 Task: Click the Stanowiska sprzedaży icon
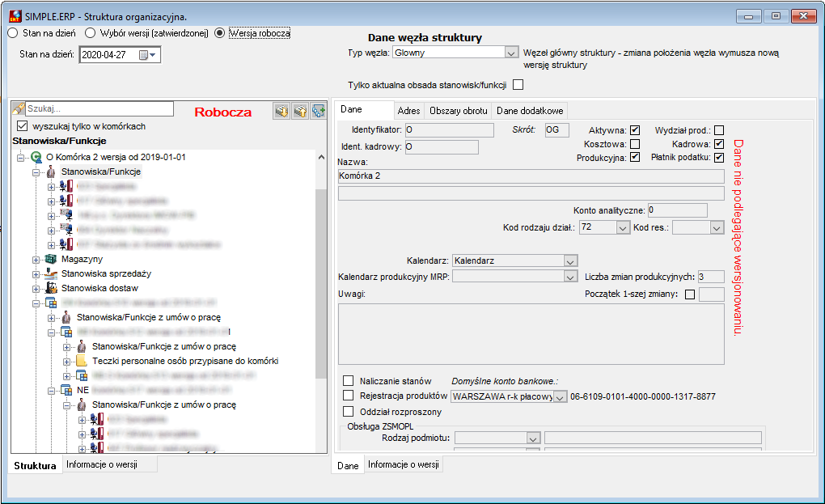(x=51, y=273)
